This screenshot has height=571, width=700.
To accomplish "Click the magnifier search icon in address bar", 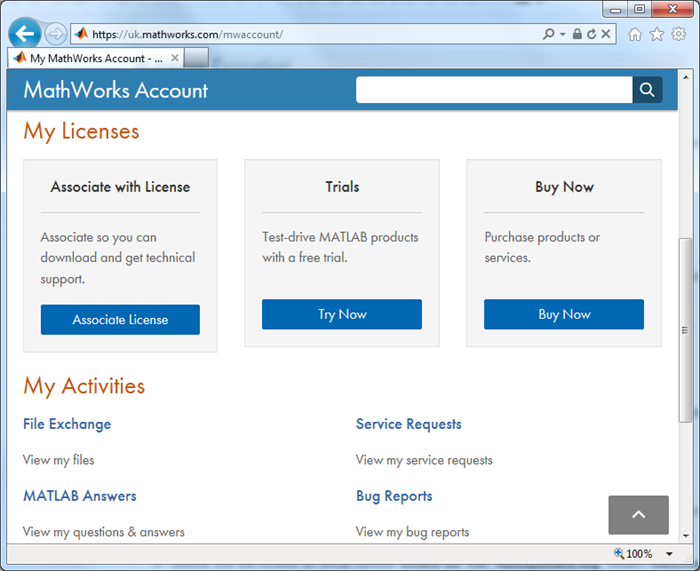I will click(x=548, y=34).
